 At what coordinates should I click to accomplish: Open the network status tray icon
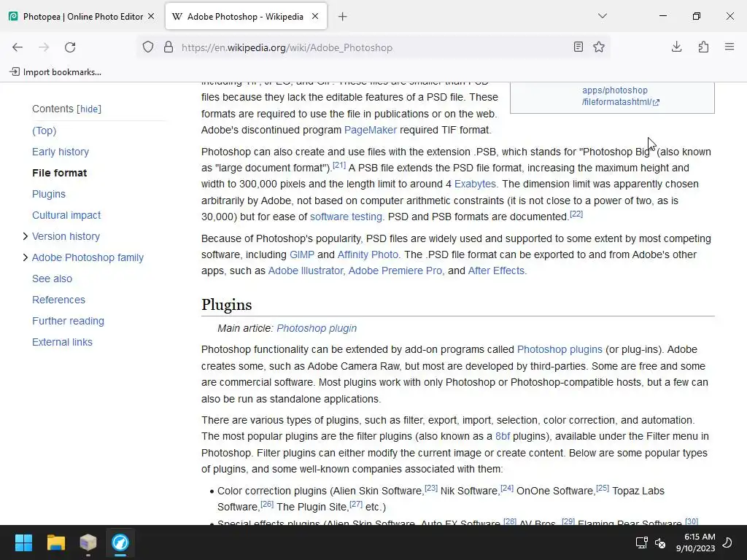pyautogui.click(x=642, y=542)
